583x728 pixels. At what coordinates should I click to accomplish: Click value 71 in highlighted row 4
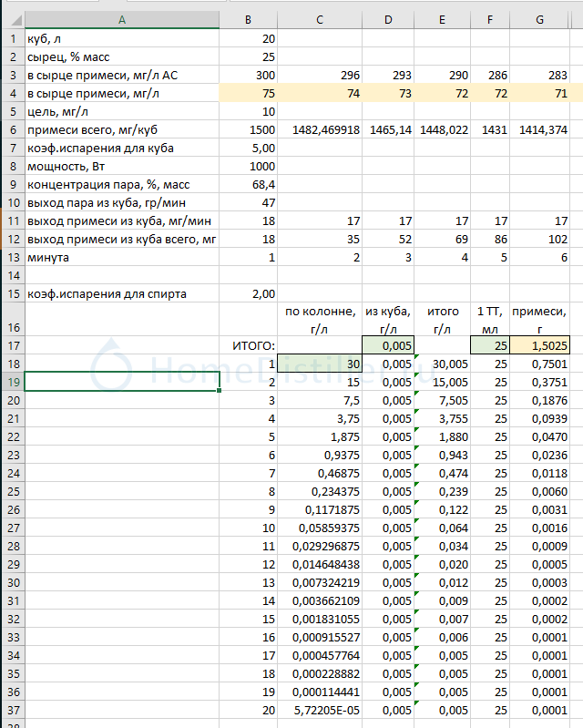539,93
